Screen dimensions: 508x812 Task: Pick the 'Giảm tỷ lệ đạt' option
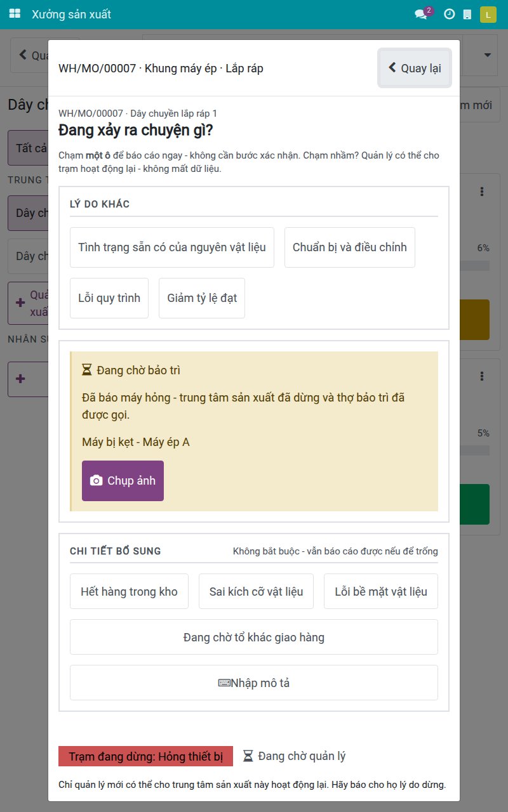click(x=202, y=298)
